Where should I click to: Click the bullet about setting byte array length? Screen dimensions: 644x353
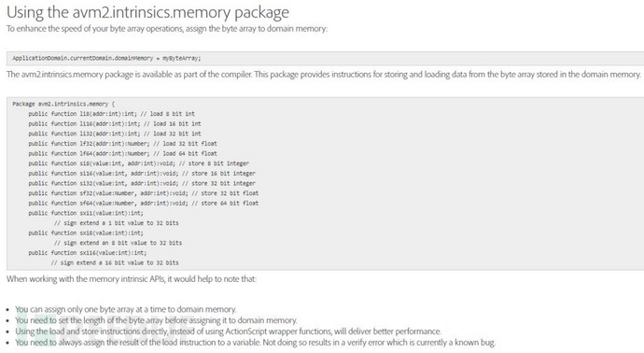pos(156,320)
